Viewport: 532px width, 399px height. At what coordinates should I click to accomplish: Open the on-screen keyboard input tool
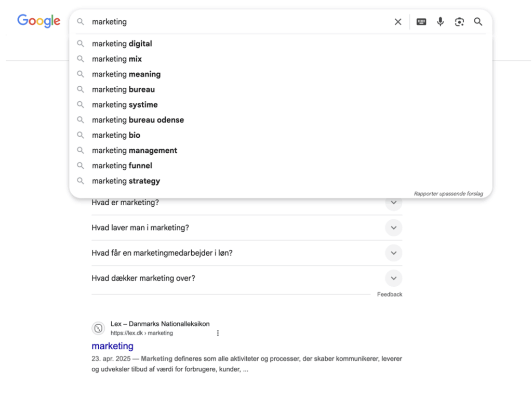pos(421,22)
